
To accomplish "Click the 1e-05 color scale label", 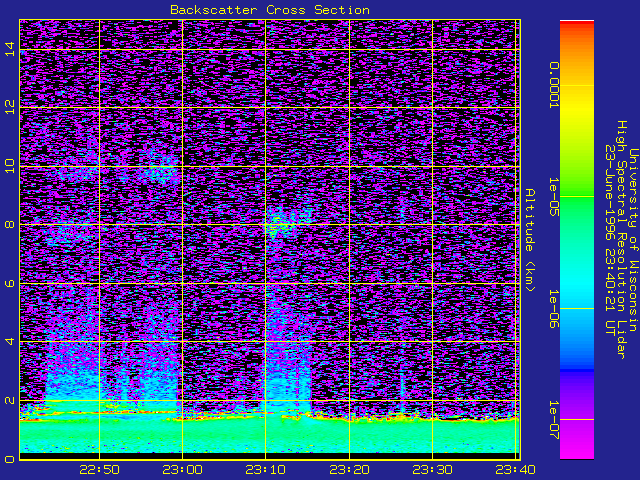I will tap(553, 197).
